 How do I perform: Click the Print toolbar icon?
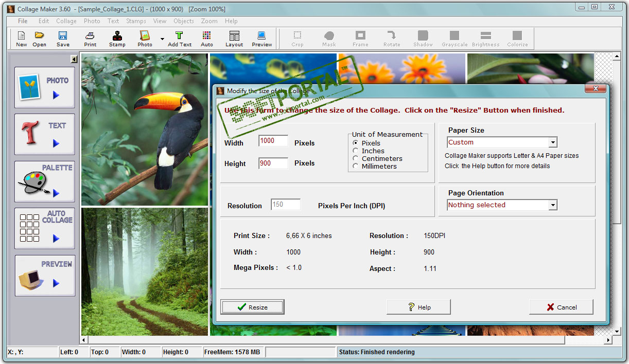click(90, 39)
